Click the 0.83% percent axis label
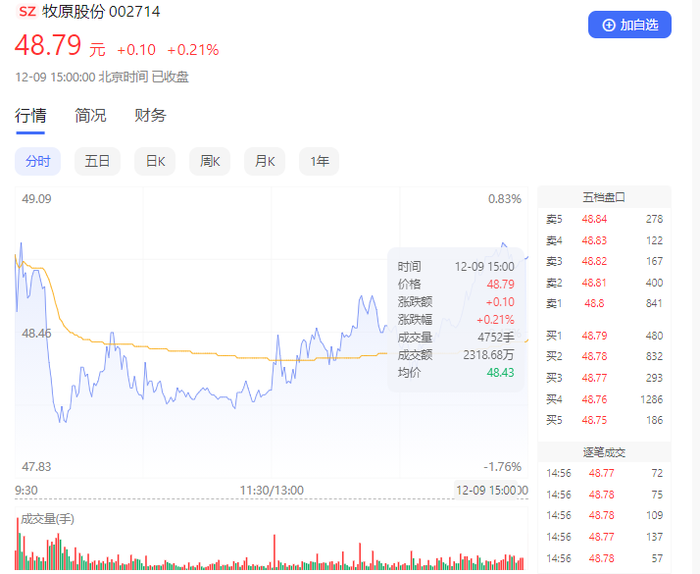 tap(505, 199)
